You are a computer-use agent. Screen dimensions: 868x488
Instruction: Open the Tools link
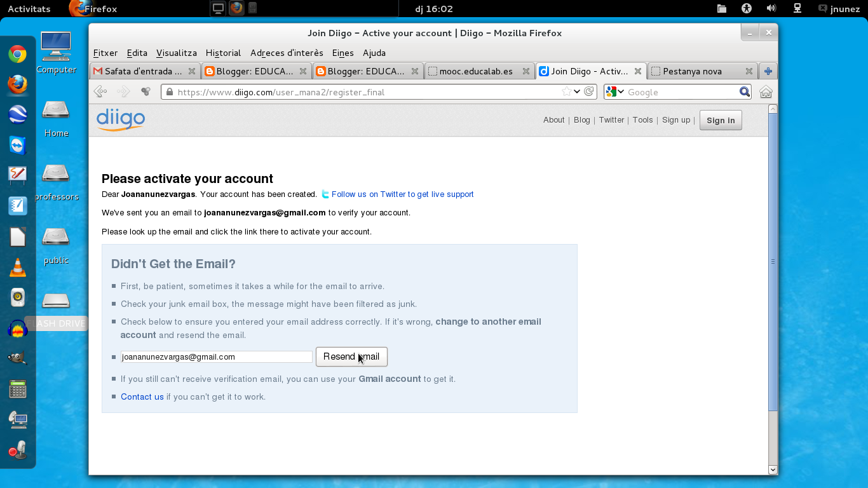[642, 120]
